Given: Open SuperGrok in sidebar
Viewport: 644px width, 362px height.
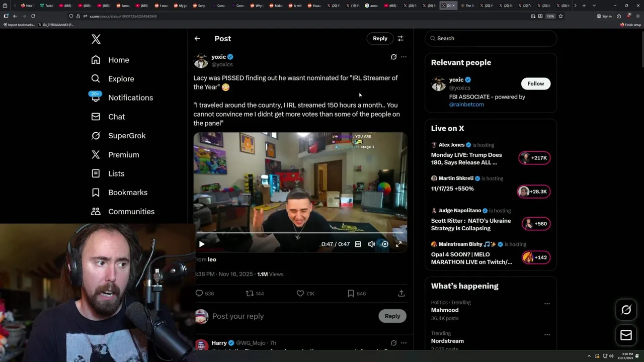Looking at the screenshot, I should [x=119, y=136].
